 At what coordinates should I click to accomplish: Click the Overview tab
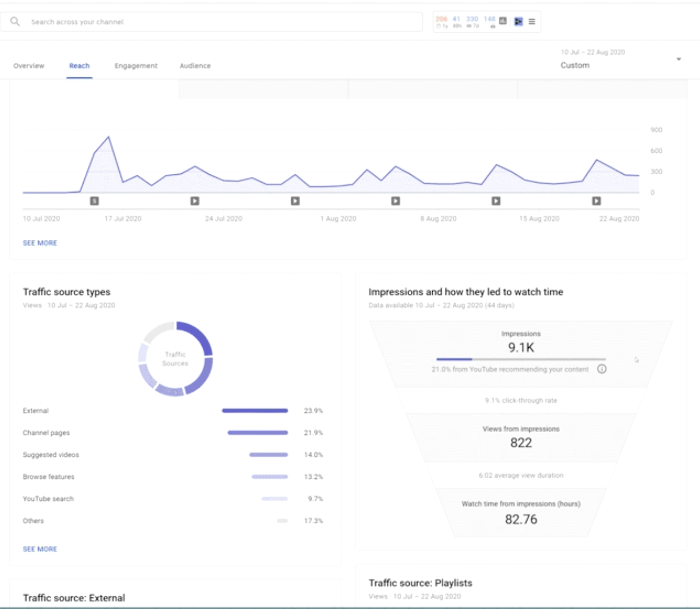click(28, 66)
